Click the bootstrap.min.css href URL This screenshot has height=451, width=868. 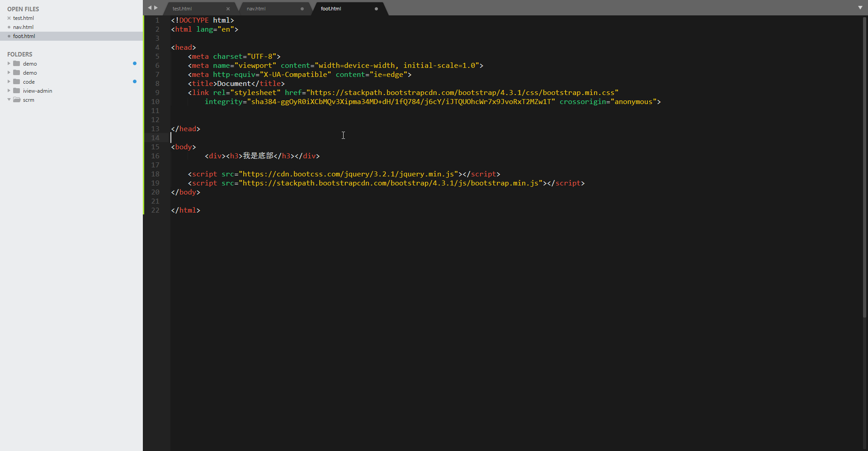coord(462,93)
